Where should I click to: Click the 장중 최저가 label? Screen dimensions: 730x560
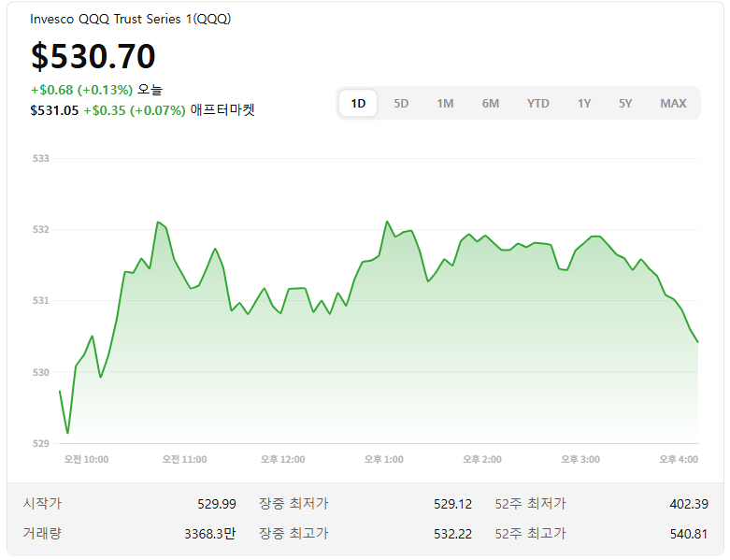(293, 503)
